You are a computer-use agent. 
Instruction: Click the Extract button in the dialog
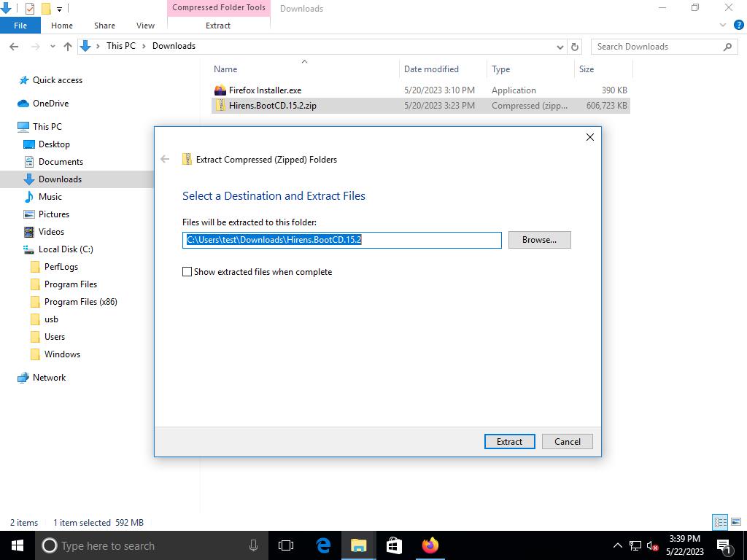tap(509, 441)
